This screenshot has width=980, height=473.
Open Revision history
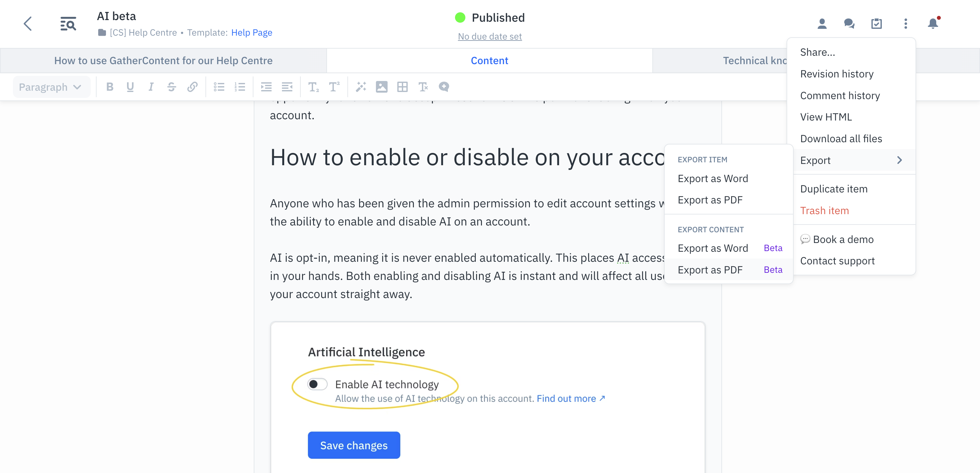851,74
